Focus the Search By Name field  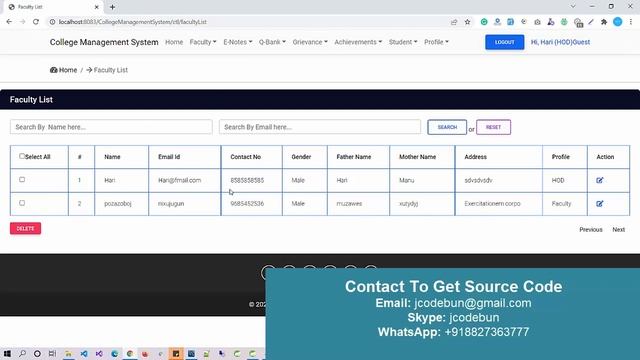[x=111, y=127]
